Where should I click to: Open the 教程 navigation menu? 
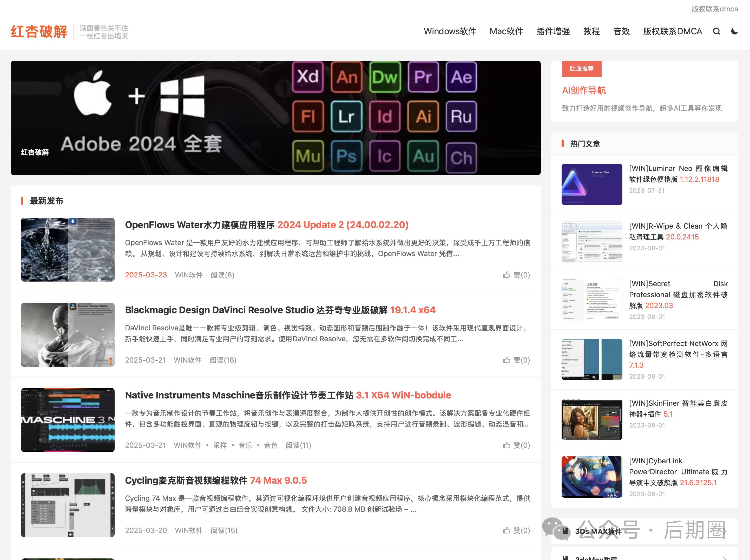(x=591, y=31)
